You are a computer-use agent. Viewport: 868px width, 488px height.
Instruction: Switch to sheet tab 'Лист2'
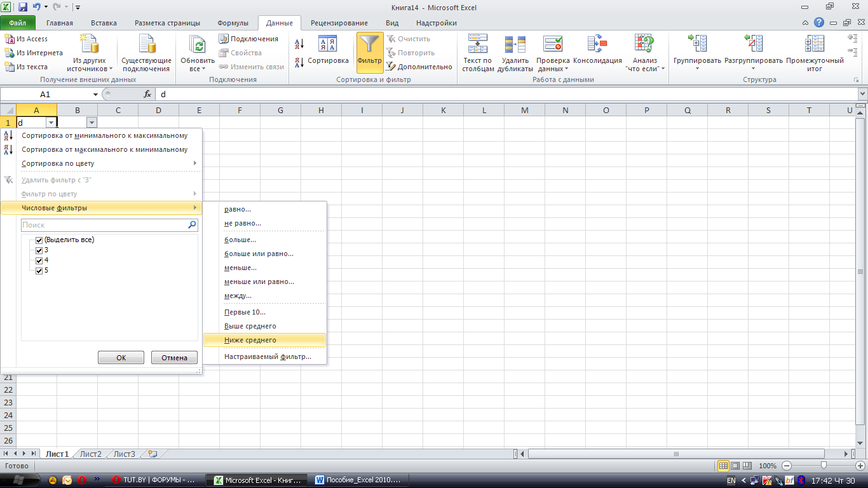coord(91,454)
